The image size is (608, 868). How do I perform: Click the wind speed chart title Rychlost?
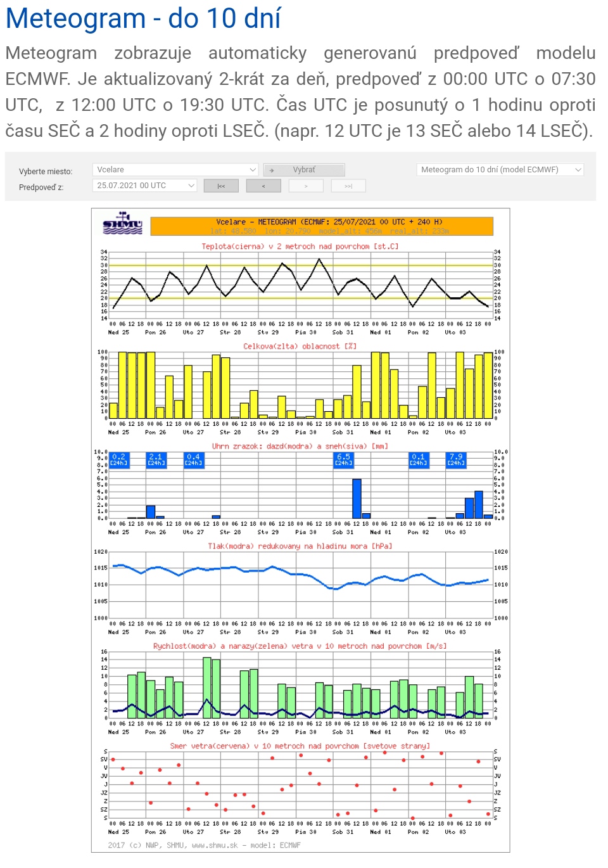click(300, 646)
